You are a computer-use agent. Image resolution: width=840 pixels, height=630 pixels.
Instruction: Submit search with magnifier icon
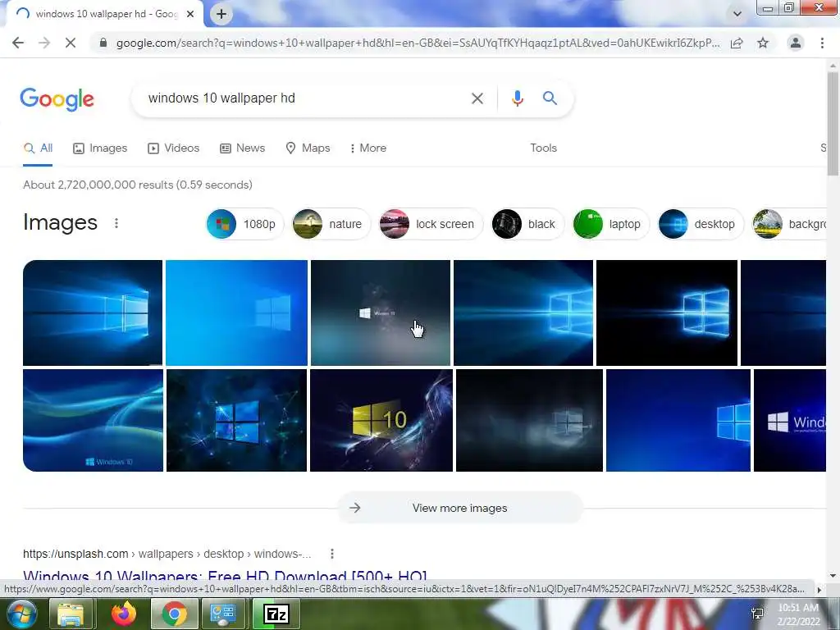click(x=550, y=98)
